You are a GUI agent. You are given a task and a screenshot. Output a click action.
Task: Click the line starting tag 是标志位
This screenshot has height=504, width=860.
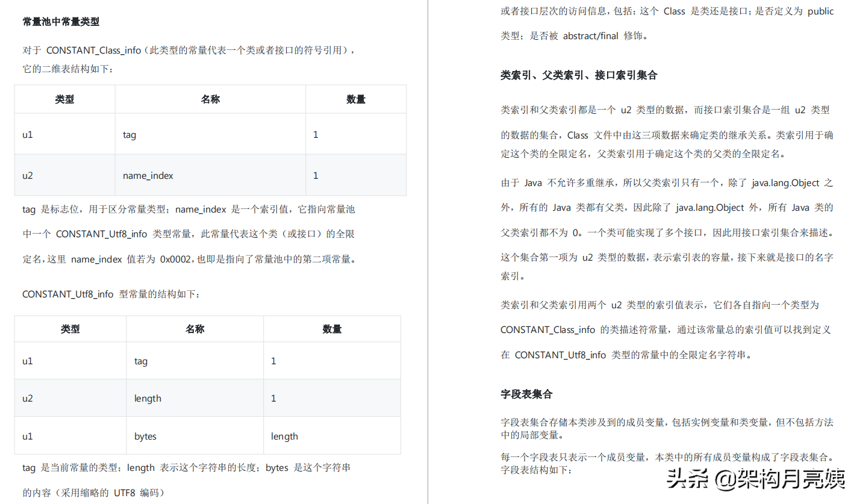click(189, 210)
